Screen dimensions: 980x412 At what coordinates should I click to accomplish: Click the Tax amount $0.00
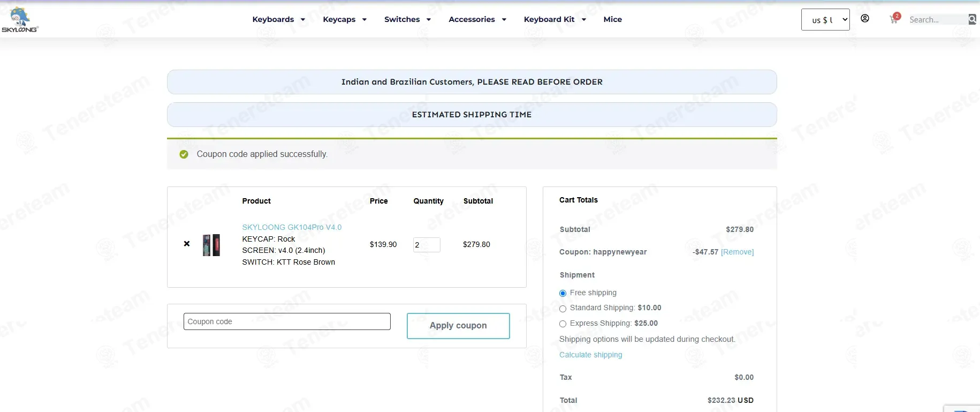[744, 377]
